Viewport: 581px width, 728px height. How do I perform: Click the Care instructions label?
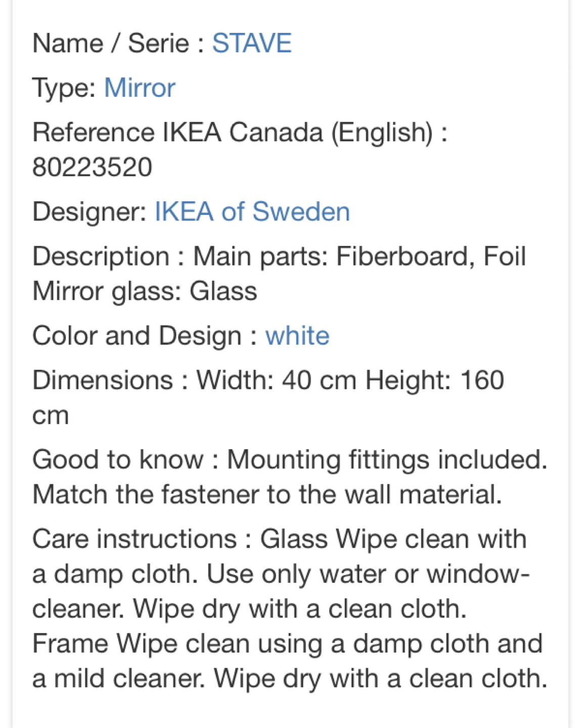click(x=135, y=539)
